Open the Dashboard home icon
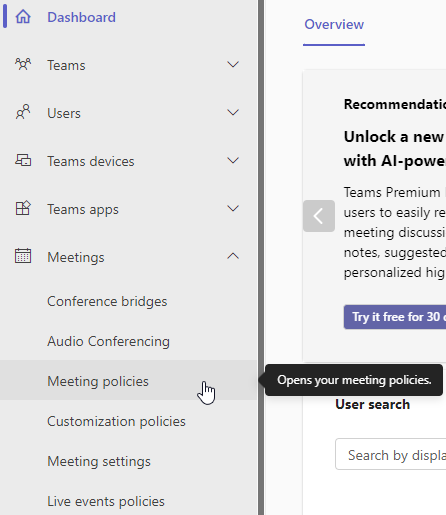 tap(23, 17)
